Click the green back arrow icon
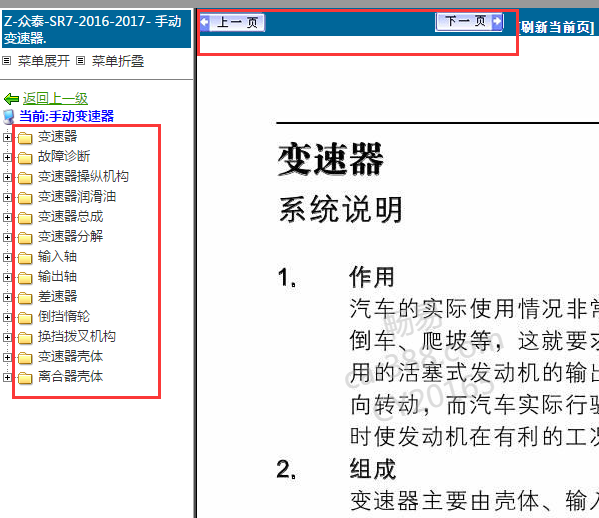 [11, 99]
